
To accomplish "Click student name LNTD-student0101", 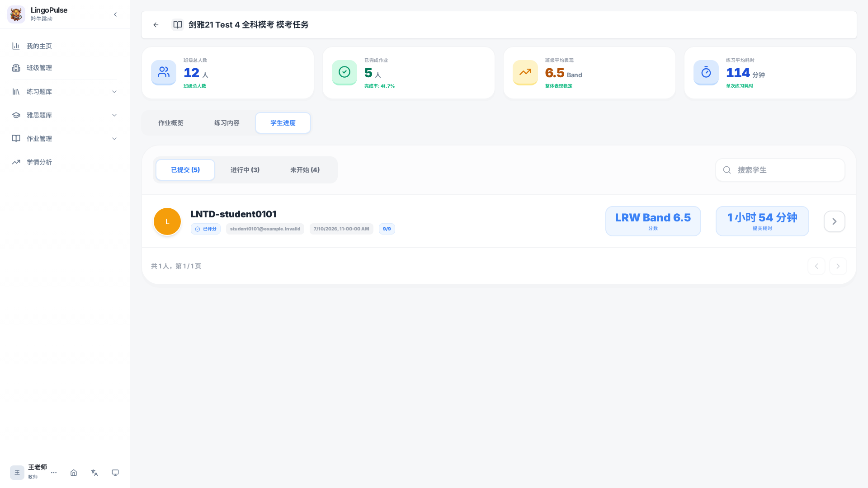I will (x=233, y=214).
